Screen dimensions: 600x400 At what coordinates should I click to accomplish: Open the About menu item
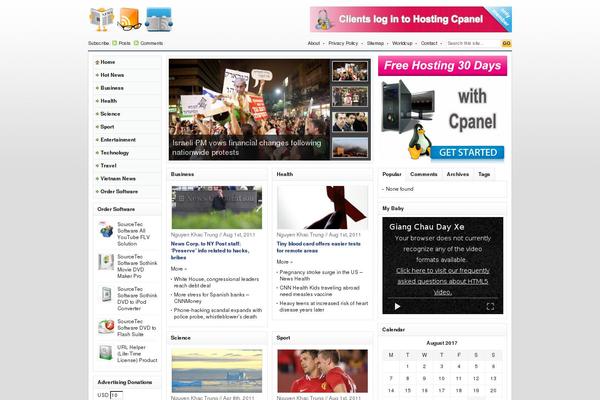(x=314, y=43)
